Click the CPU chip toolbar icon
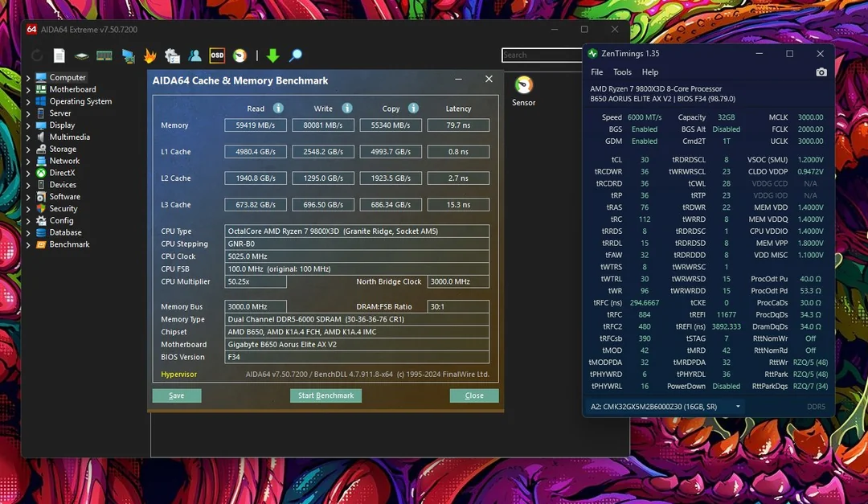 pyautogui.click(x=81, y=56)
